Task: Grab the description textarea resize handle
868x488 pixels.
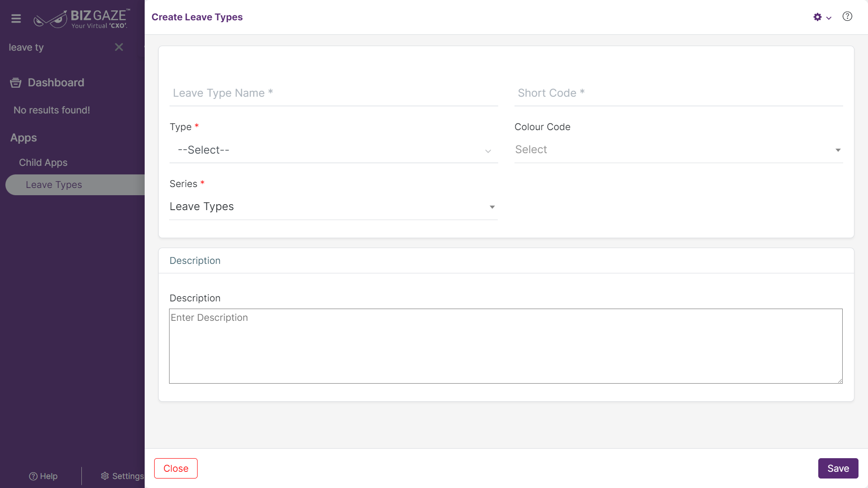Action: pos(840,381)
